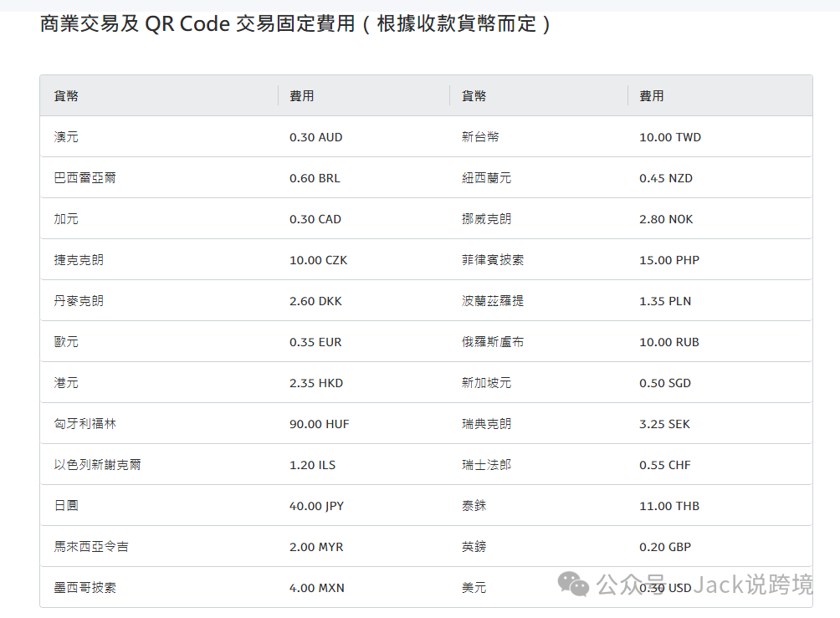Select the 菲律賓披索 currency cell
This screenshot has width=840, height=618.
point(493,260)
